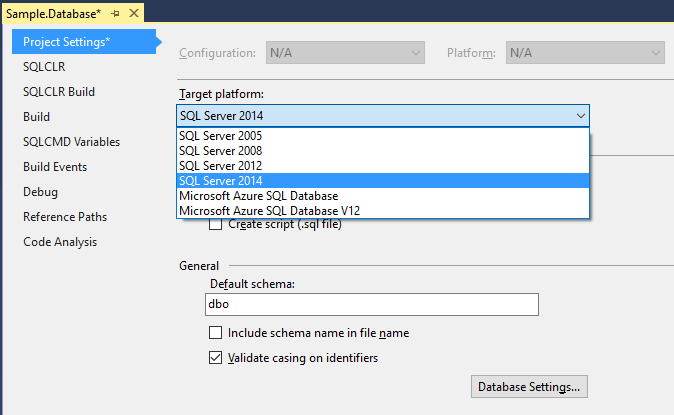
Task: Open the Code Analysis page
Action: (x=60, y=242)
